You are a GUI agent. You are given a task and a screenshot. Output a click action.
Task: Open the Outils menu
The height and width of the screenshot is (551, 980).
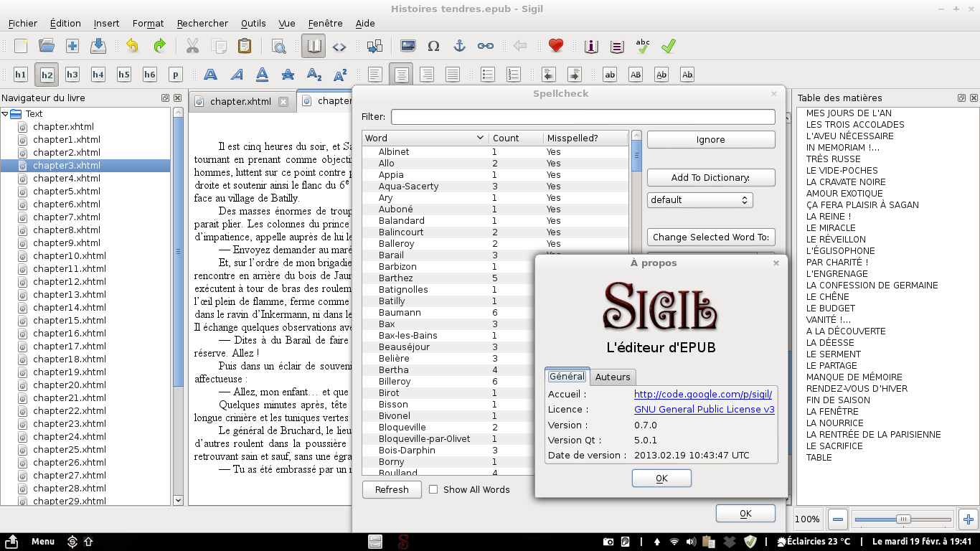(x=253, y=23)
